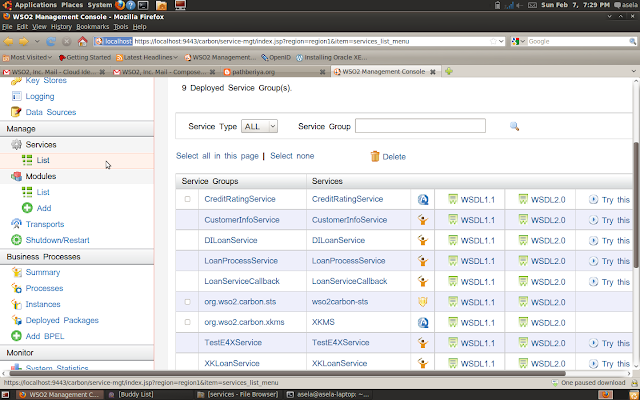Click the service type icon for CreditRatingService
Image resolution: width=640 pixels, height=400 pixels.
[423, 199]
